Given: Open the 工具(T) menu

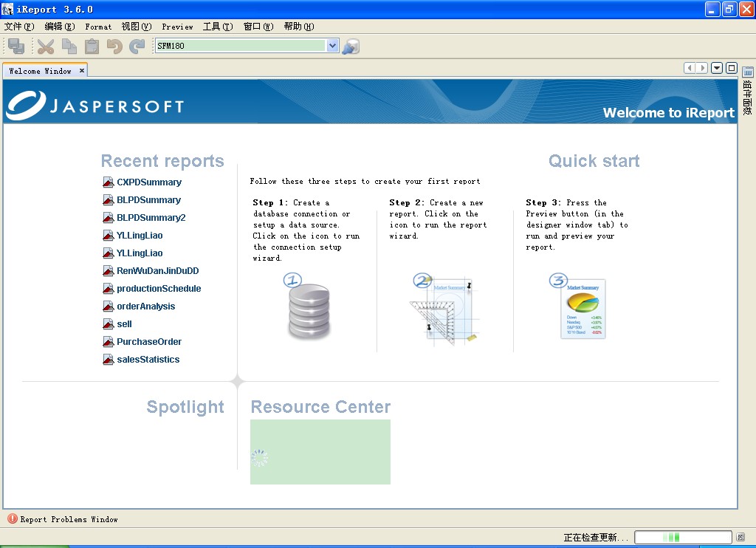Looking at the screenshot, I should [x=218, y=27].
